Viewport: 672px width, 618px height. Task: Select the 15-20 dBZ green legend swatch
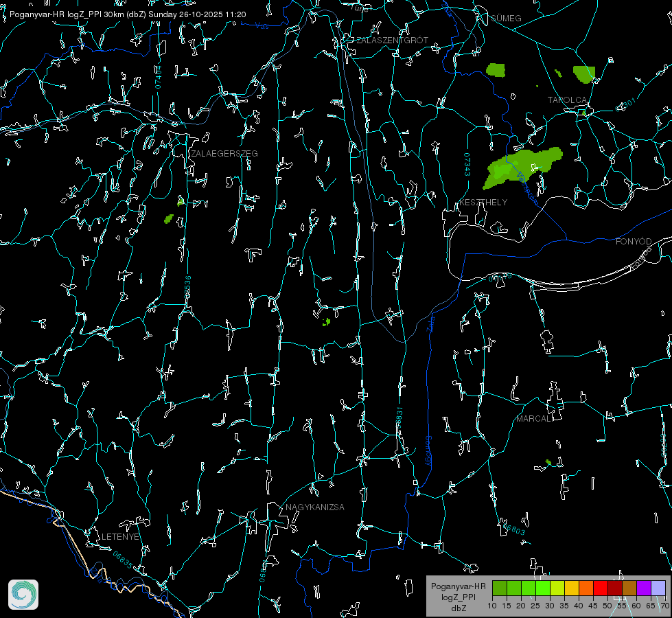pyautogui.click(x=514, y=588)
